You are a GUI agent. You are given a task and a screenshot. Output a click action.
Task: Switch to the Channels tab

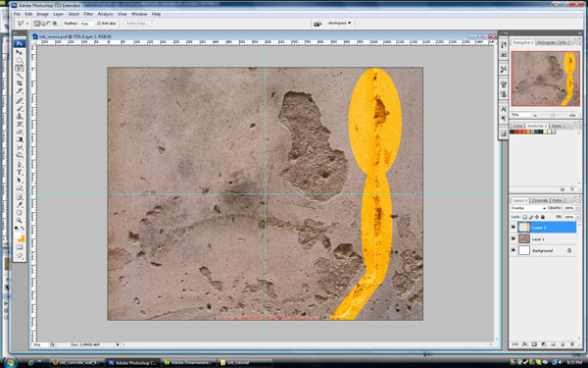point(540,200)
